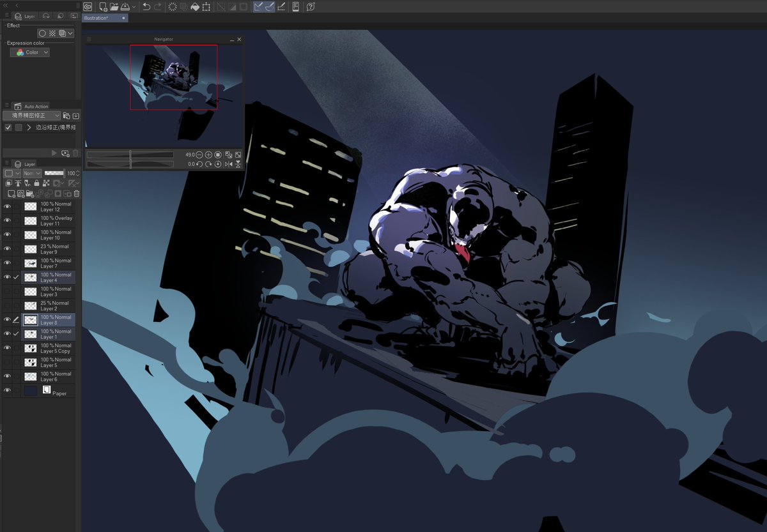Screen dimensions: 767x532
Task: Flip canvas vertically in Navigator
Action: click(x=238, y=164)
